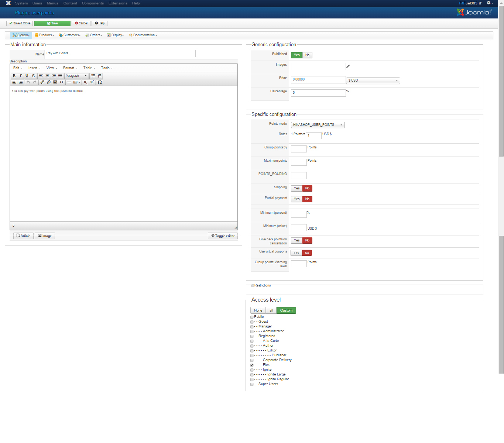Insert a link with the chain icon

(x=42, y=82)
